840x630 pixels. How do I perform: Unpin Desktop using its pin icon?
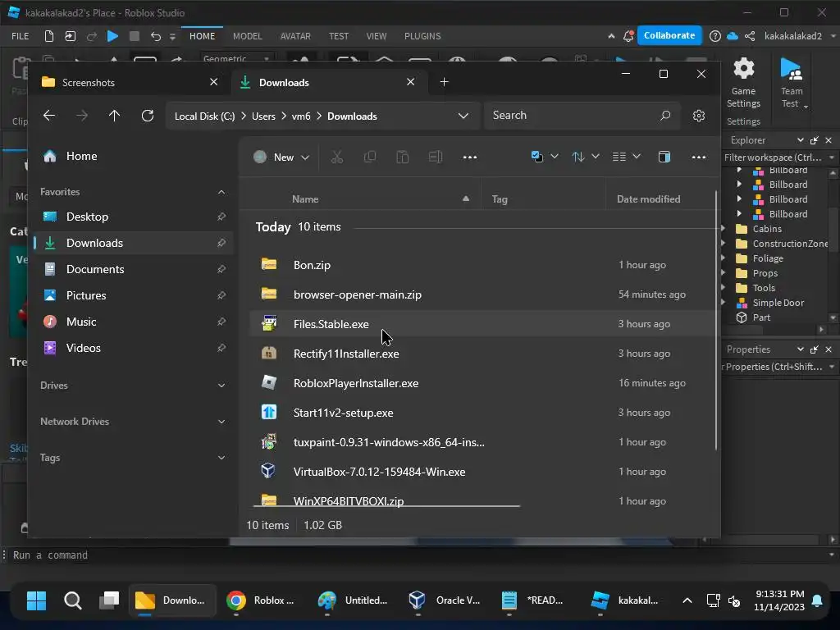tap(221, 217)
